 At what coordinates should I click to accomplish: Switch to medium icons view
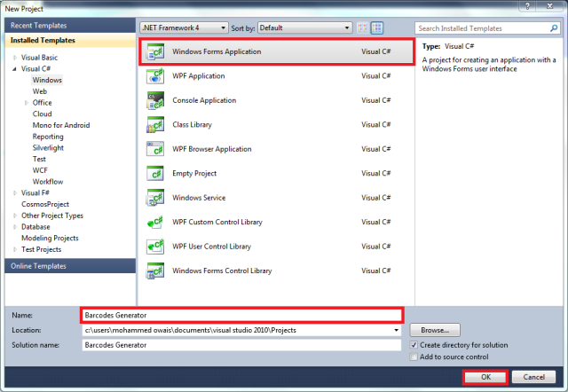tap(377, 27)
